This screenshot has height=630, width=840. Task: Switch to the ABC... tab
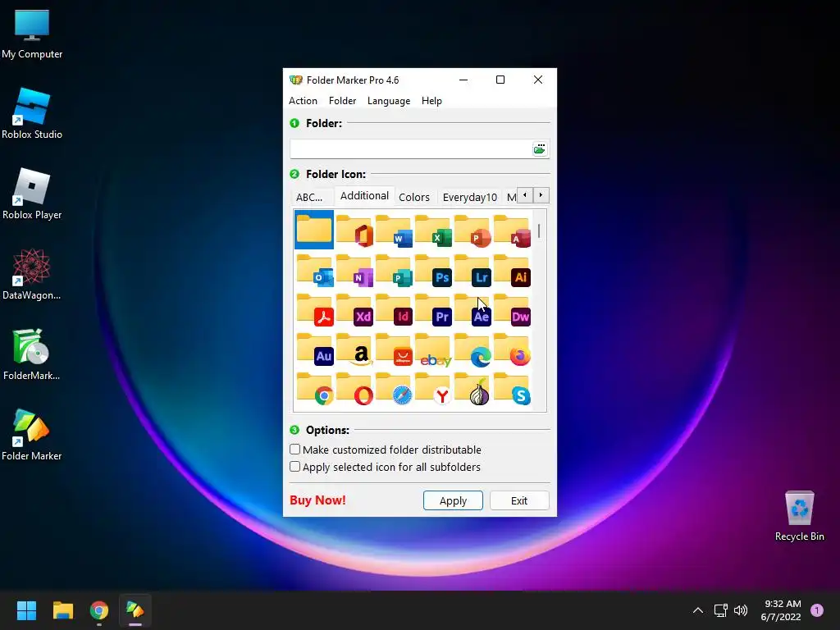[309, 197]
